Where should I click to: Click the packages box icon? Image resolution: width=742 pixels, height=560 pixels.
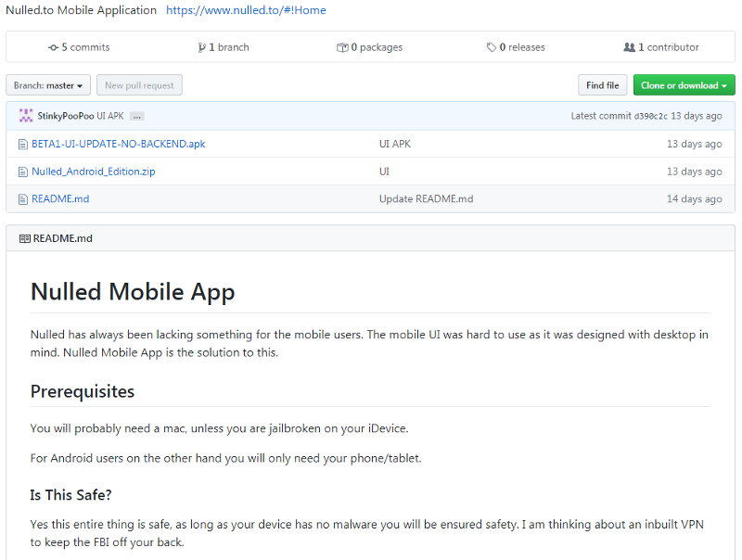342,47
